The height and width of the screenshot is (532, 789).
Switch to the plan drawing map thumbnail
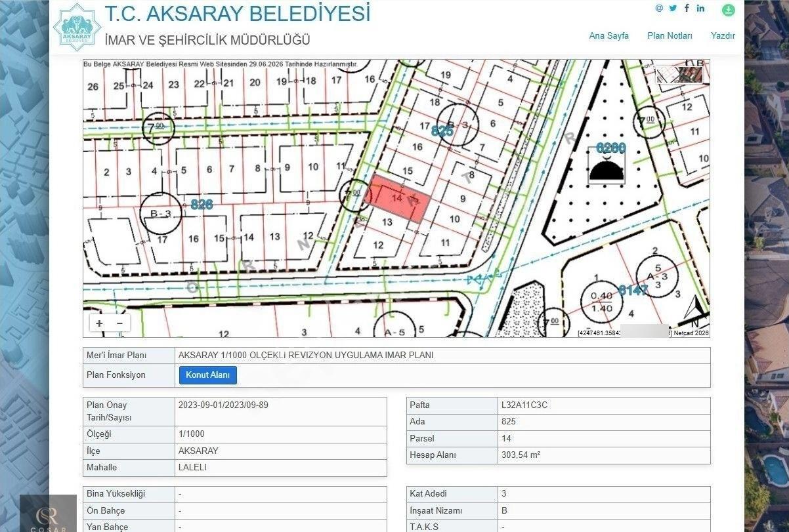pos(668,75)
